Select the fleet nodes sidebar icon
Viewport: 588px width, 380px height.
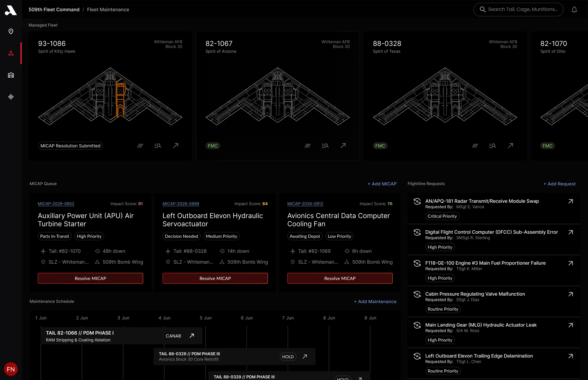tap(11, 53)
